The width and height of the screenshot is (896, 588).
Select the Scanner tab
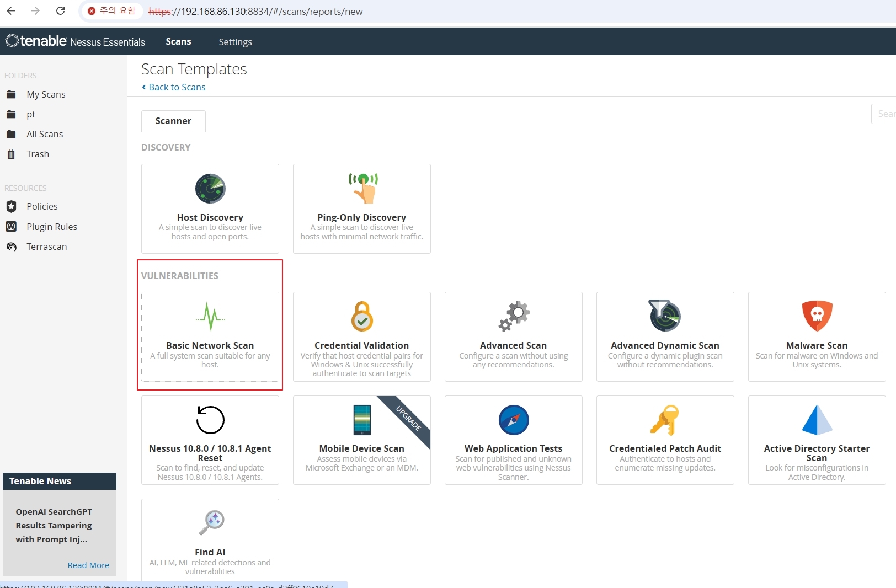(x=173, y=121)
